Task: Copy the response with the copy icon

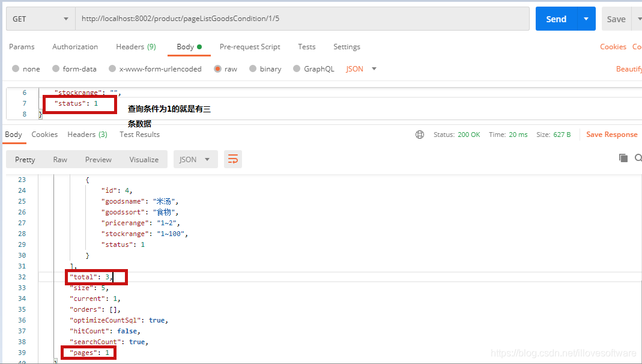Action: [623, 158]
